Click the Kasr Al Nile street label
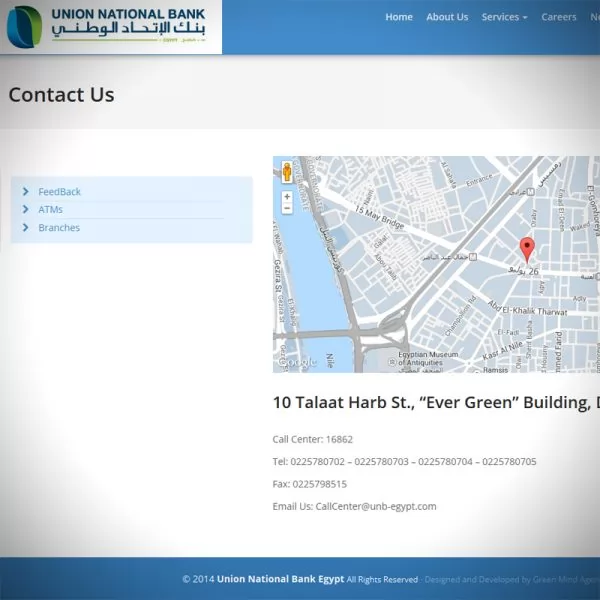The height and width of the screenshot is (600, 600). [x=502, y=351]
